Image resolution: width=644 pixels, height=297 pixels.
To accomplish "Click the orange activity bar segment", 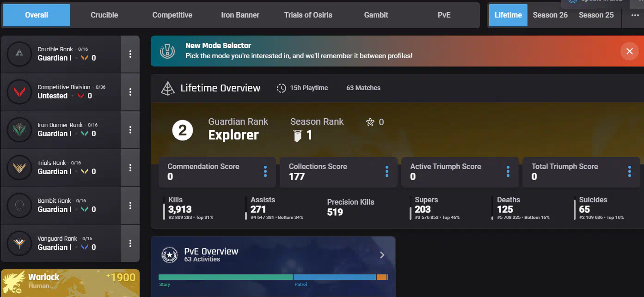I will 381,277.
